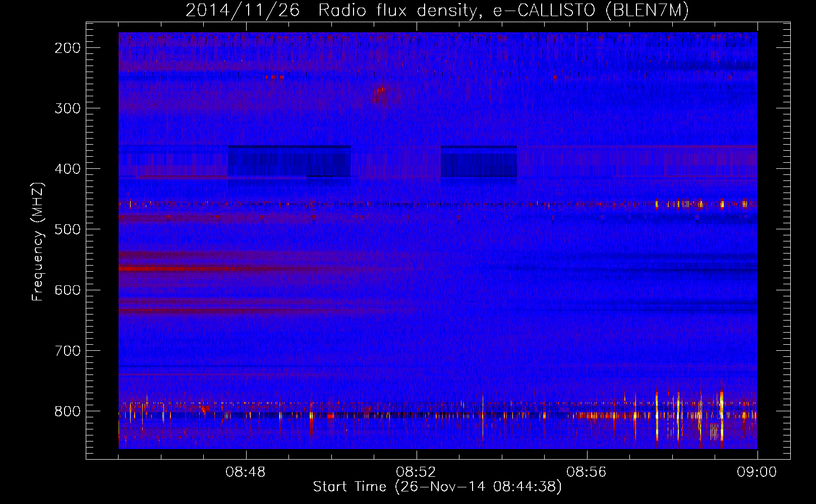Click the 08:52 time tick label
816x504 pixels.
[x=416, y=472]
